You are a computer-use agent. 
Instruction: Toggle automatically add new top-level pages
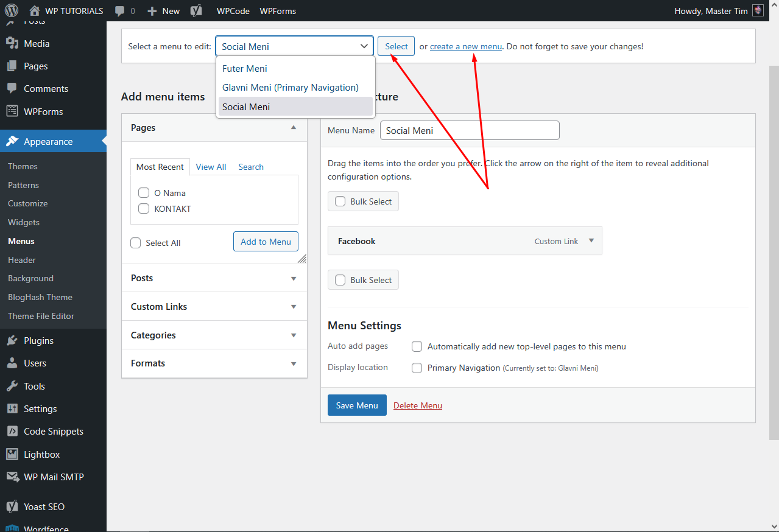pos(417,347)
